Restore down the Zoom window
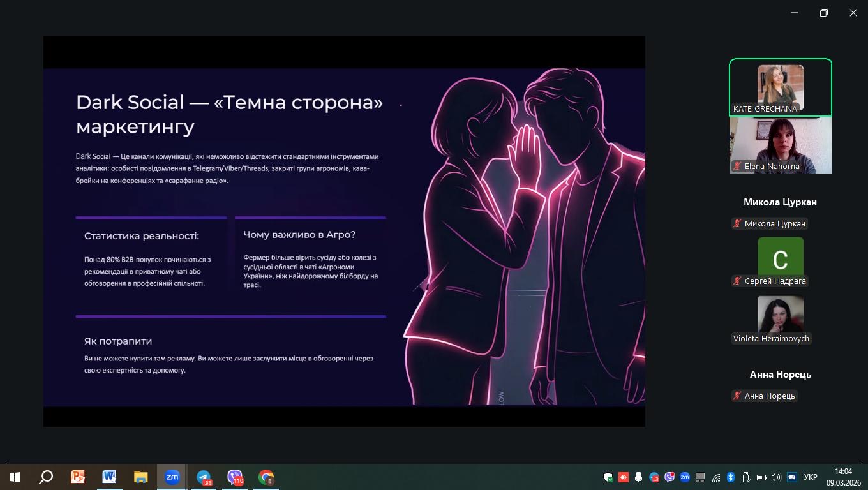This screenshot has width=868, height=490. tap(824, 13)
